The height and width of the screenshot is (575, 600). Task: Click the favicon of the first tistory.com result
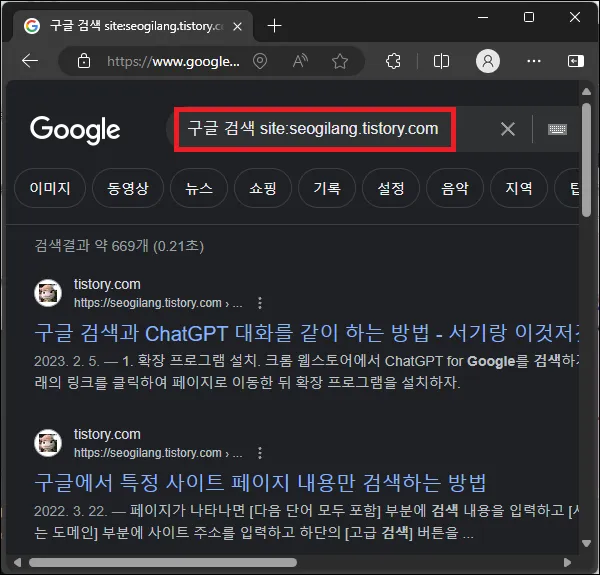pos(48,293)
